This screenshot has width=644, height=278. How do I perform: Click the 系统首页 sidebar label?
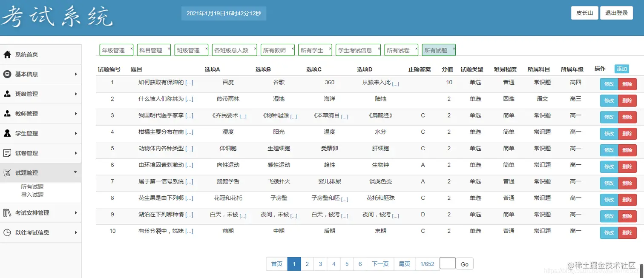click(x=26, y=54)
